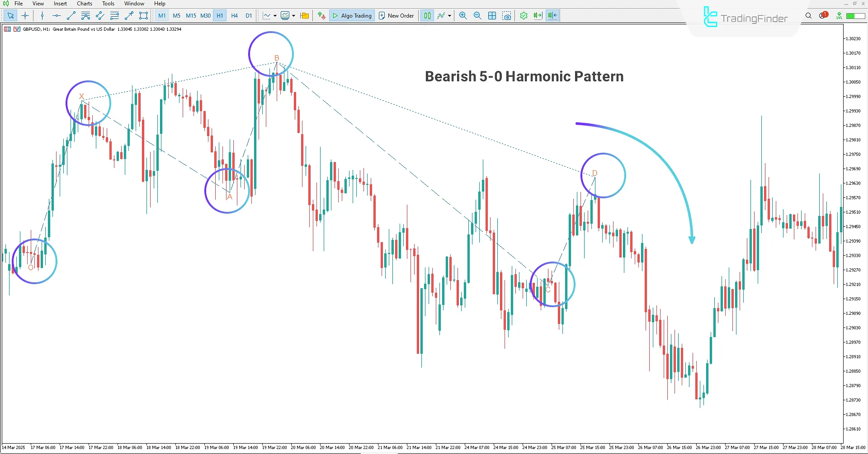Click the 1.29690 price level on the scale

coord(854,168)
